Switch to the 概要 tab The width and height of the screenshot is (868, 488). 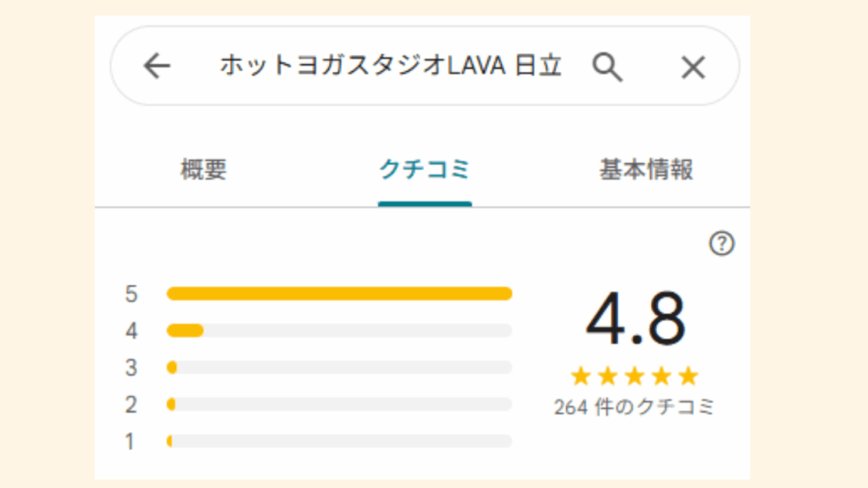point(203,169)
